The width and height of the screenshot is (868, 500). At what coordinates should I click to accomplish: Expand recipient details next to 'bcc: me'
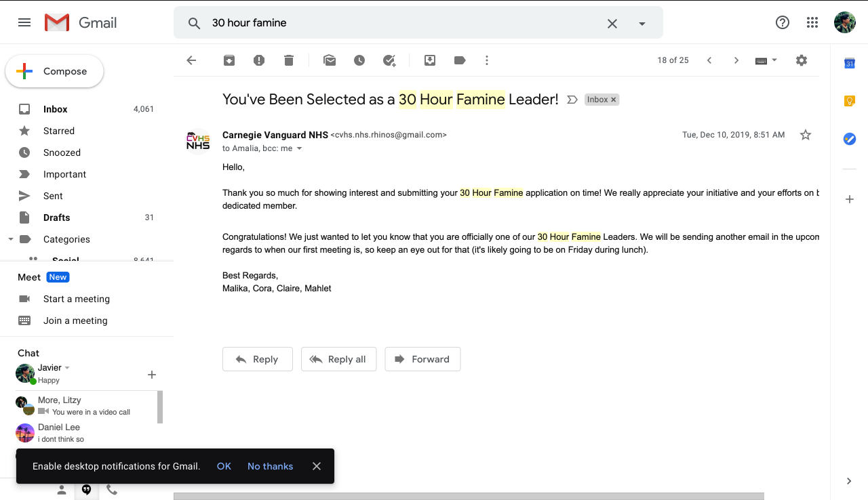(300, 148)
